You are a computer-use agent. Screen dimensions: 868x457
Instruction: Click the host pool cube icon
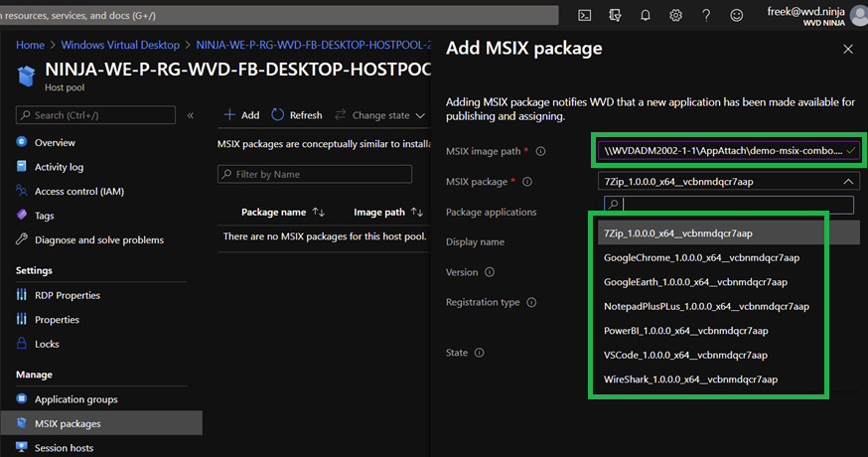(x=26, y=76)
